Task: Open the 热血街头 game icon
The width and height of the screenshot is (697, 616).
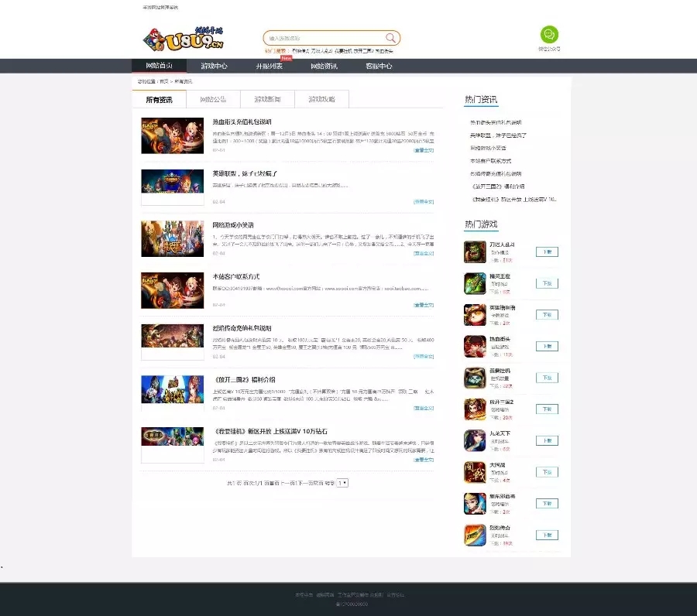Action: point(475,347)
